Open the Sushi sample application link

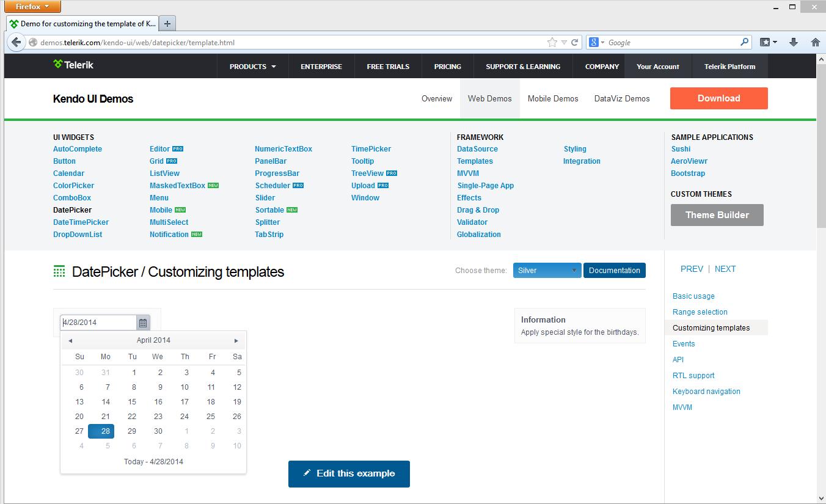pyautogui.click(x=681, y=149)
